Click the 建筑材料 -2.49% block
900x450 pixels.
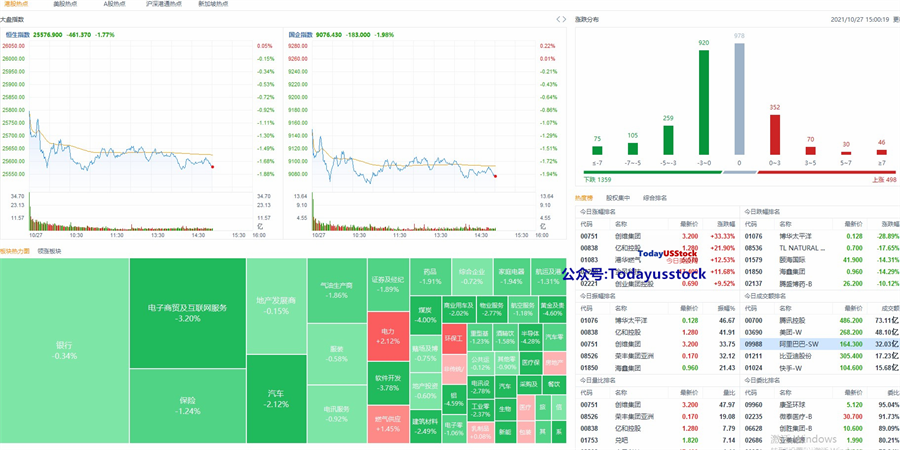425,426
